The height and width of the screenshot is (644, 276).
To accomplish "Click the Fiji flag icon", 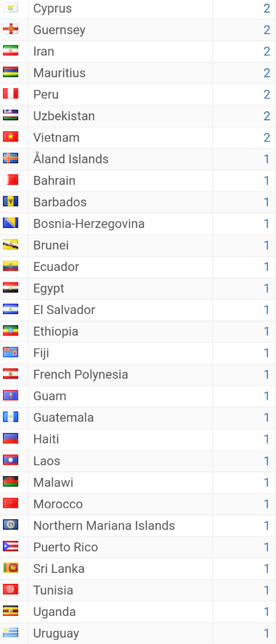I will coord(10,352).
